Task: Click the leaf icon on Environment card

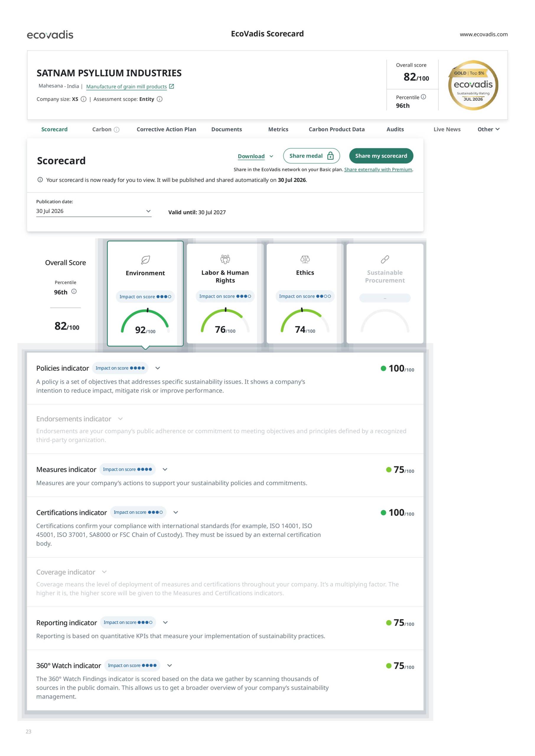Action: pos(145,260)
